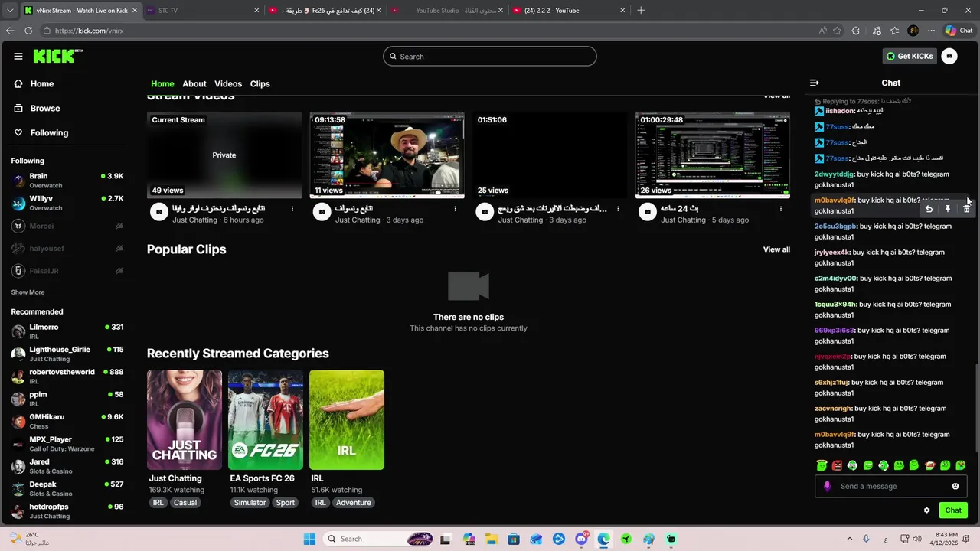The image size is (980, 551).
Task: Open the Edge favorites list icon
Action: point(895,31)
